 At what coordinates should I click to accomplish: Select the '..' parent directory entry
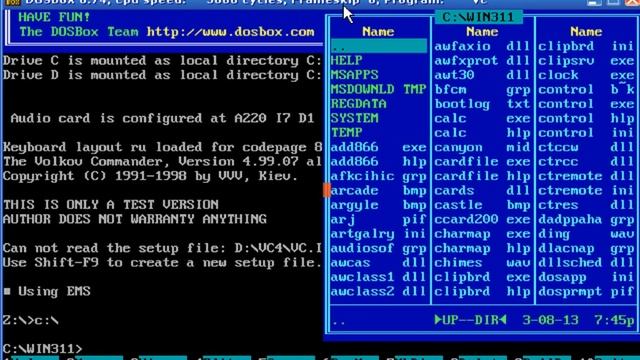[x=379, y=46]
